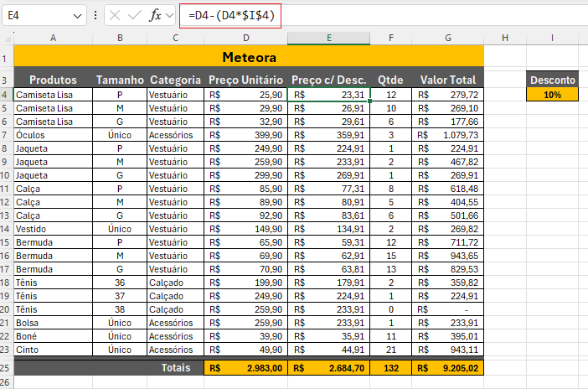Select the Bolsa product cell

click(x=53, y=323)
